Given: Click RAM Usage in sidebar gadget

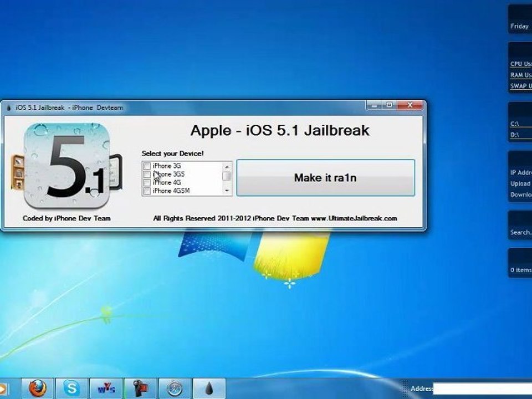Looking at the screenshot, I should [x=521, y=75].
